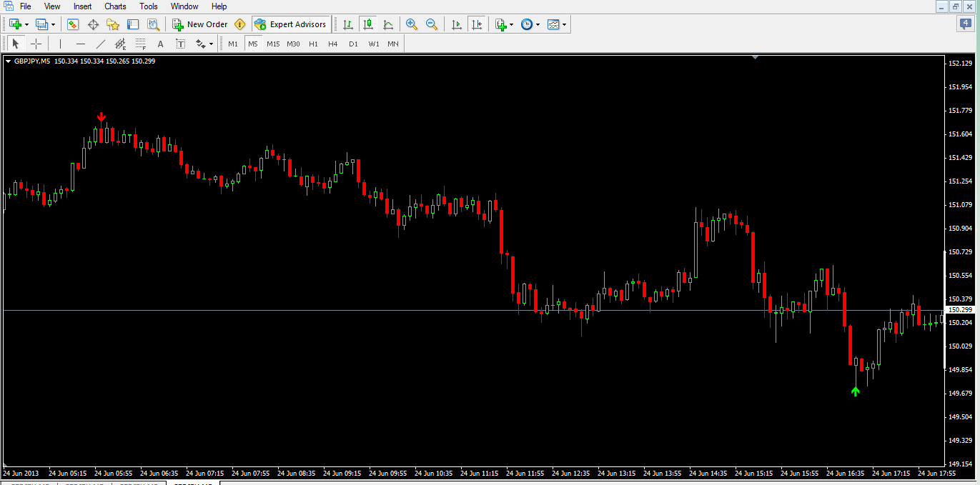980x485 pixels.
Task: Set timeframe to W1
Action: coord(374,44)
